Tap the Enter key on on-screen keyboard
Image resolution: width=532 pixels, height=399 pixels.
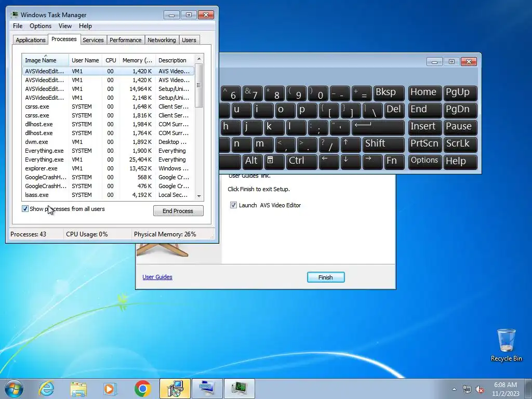point(378,128)
